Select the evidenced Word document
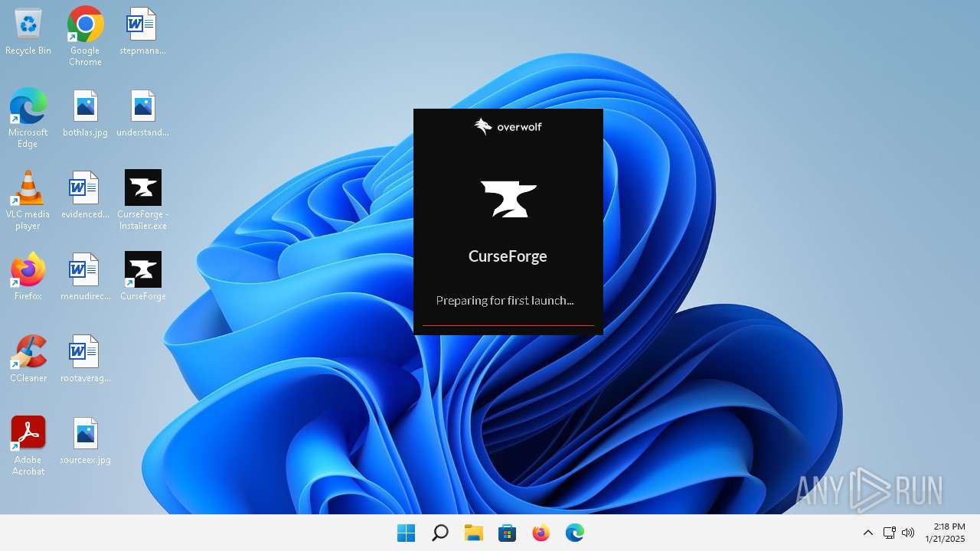The height and width of the screenshot is (551, 980). point(85,195)
